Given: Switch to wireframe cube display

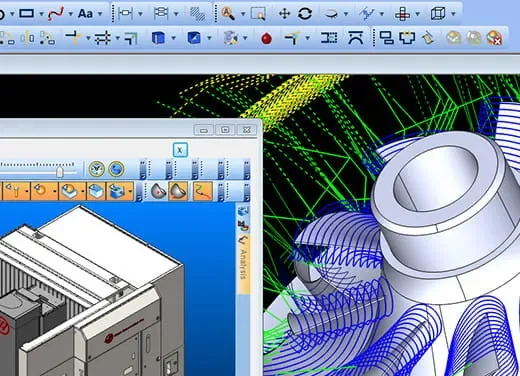Looking at the screenshot, I should click(438, 14).
